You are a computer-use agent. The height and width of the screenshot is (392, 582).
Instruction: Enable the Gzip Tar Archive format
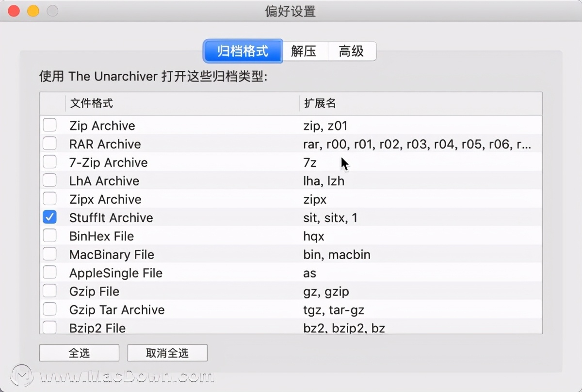click(x=49, y=309)
